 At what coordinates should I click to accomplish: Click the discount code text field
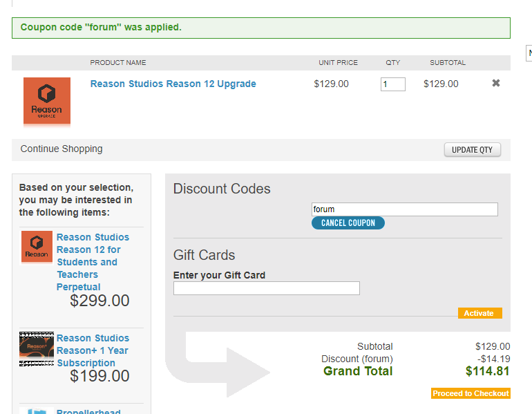pos(405,209)
